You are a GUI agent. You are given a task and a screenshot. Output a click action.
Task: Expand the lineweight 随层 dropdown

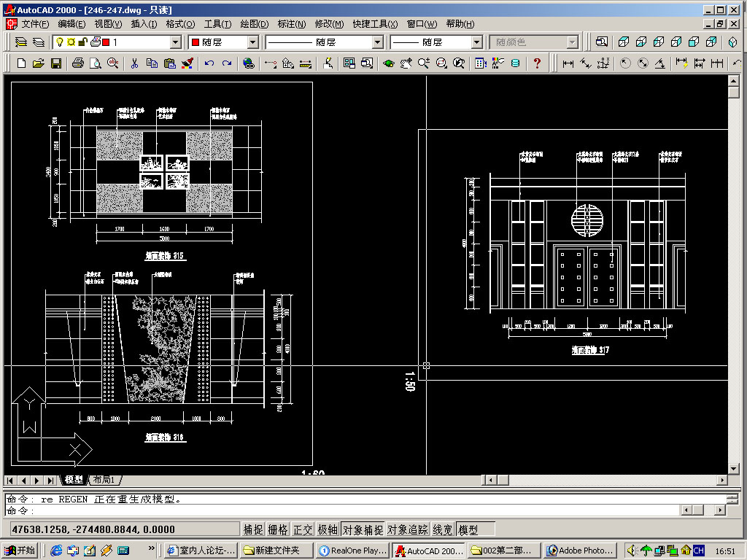click(x=476, y=42)
